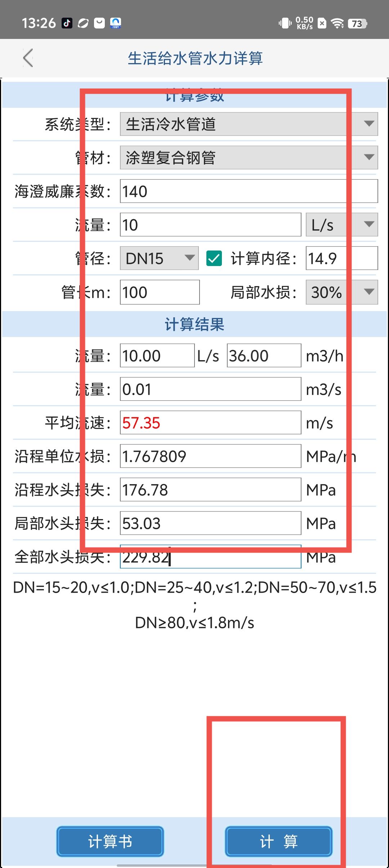This screenshot has height=868, width=389.
Task: Select the 局部水头损失 field 53.03
Action: [x=210, y=523]
